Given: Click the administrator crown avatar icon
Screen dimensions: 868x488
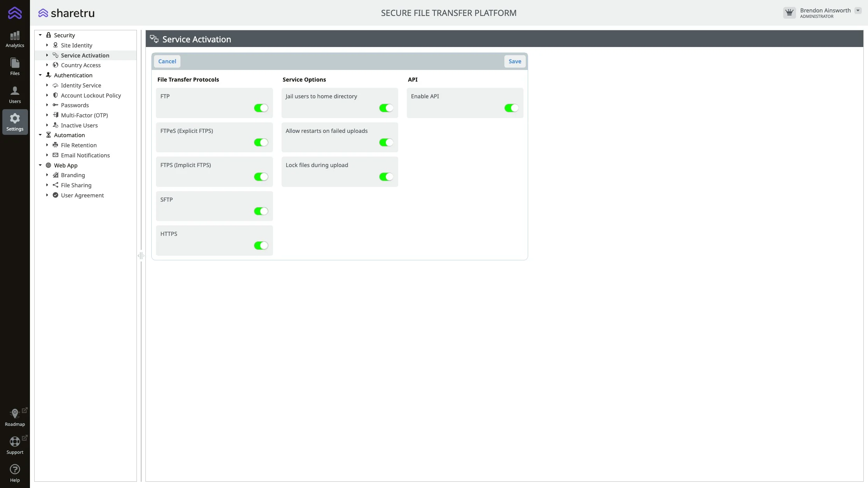Looking at the screenshot, I should tap(789, 13).
